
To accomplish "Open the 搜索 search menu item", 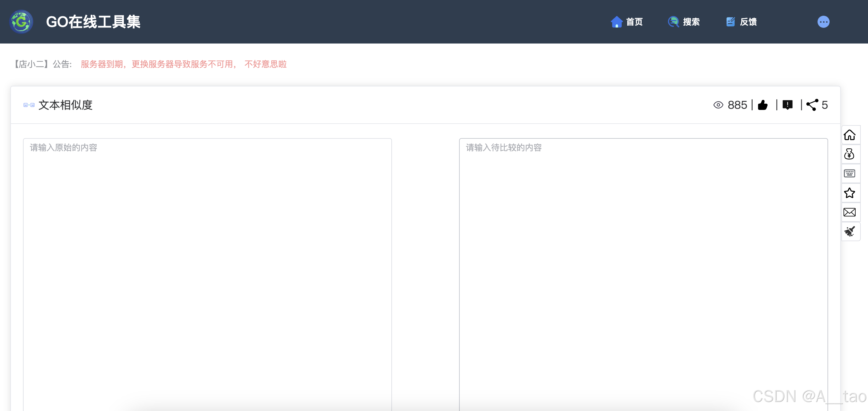I will pos(684,22).
